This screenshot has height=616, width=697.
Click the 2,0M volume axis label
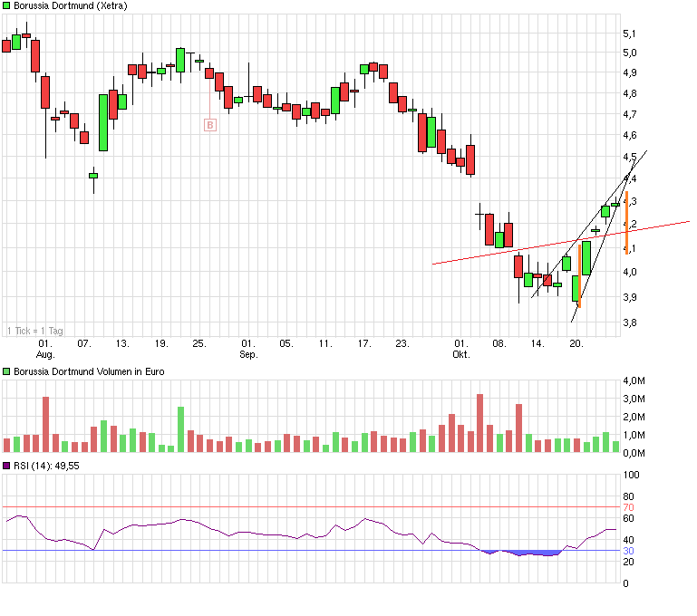click(634, 417)
